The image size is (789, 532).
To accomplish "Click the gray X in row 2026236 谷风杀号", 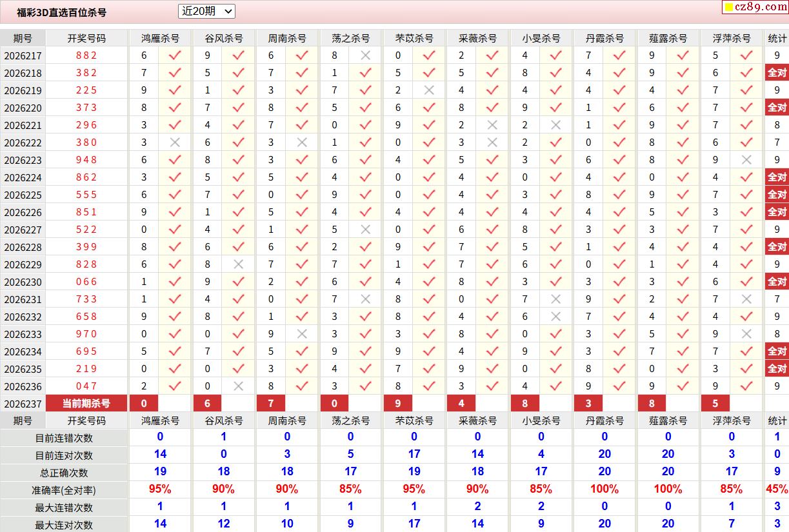I will tap(239, 386).
